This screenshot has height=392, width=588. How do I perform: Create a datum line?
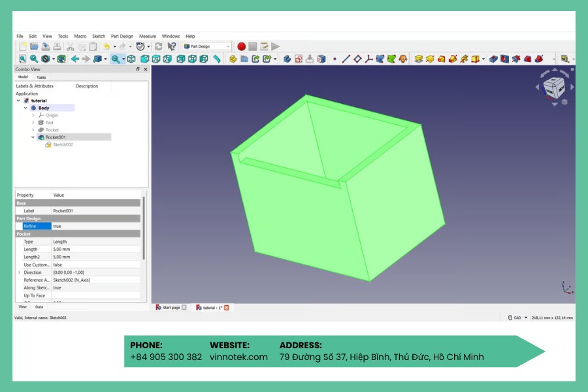coord(346,59)
